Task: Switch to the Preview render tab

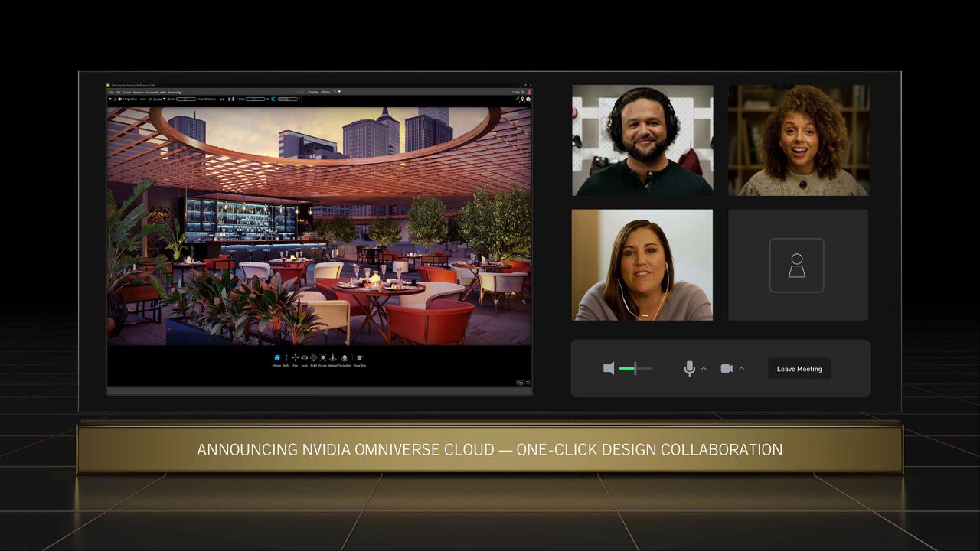Action: point(313,92)
